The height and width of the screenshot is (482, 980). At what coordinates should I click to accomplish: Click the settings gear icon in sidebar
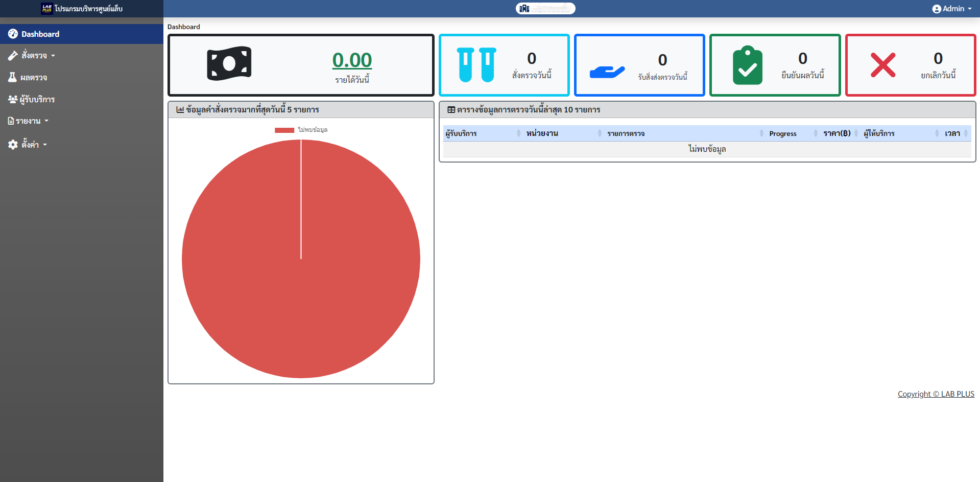coord(13,145)
